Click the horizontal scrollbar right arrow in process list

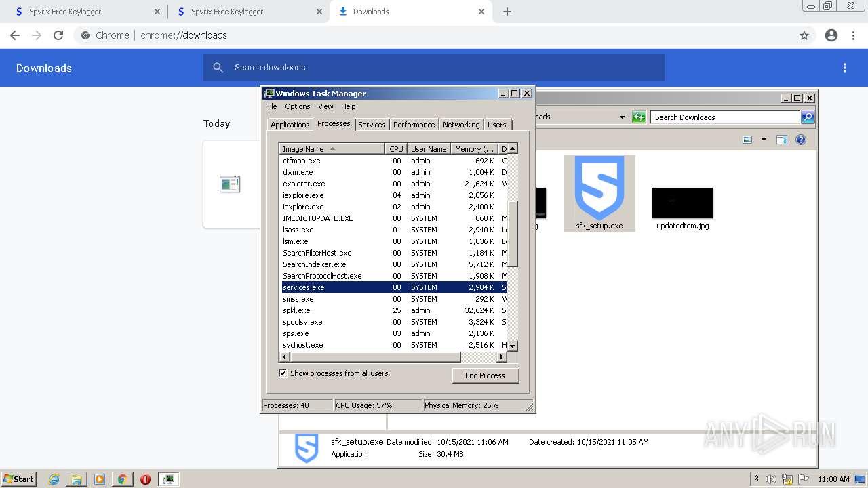(x=502, y=357)
